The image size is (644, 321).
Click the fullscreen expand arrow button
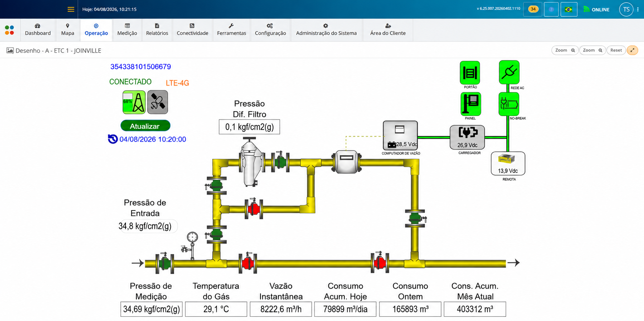(632, 50)
